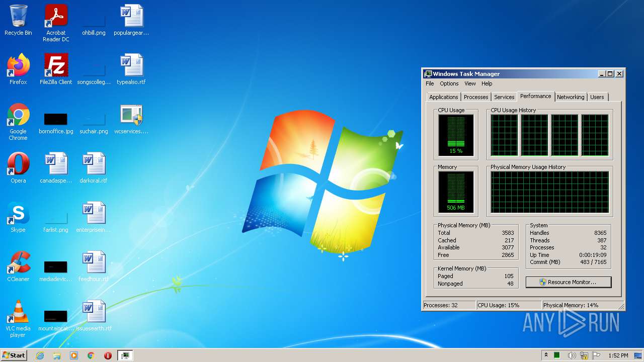Select the bornoffice.jpg file icon
This screenshot has height=362, width=644.
tap(56, 119)
